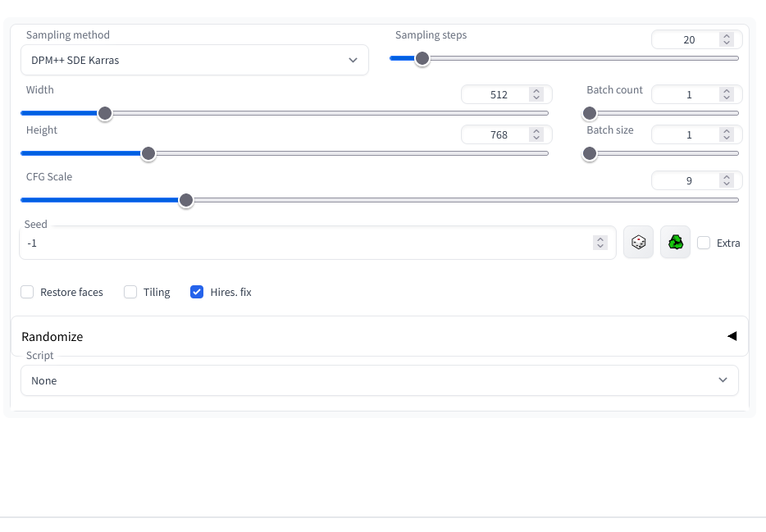Viewport: 766px width, 532px height.
Task: Click the Batch count label
Action: click(614, 90)
